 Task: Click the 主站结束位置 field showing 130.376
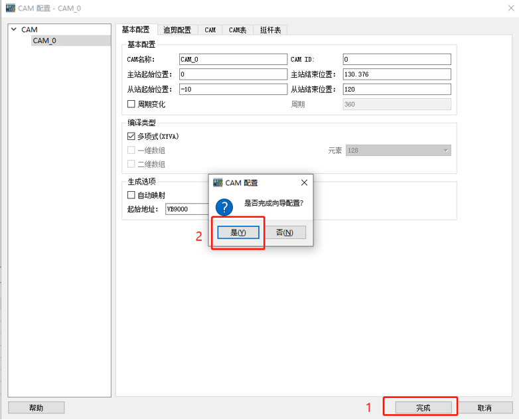397,74
